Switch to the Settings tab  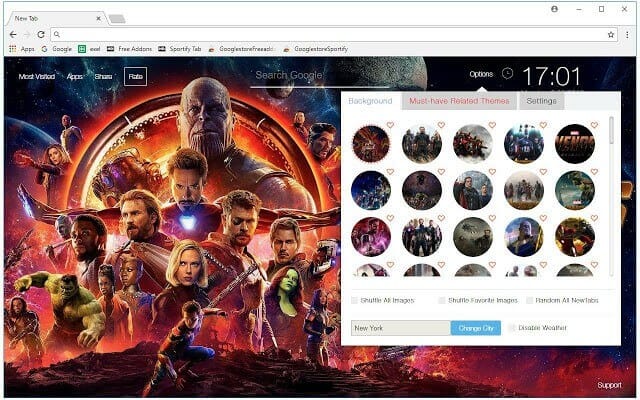pyautogui.click(x=541, y=101)
